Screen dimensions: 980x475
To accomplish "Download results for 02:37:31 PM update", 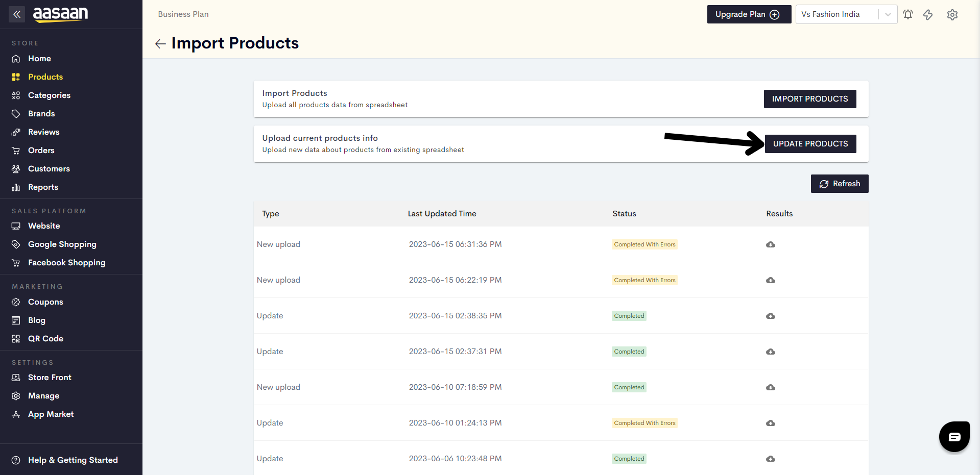I will tap(771, 352).
